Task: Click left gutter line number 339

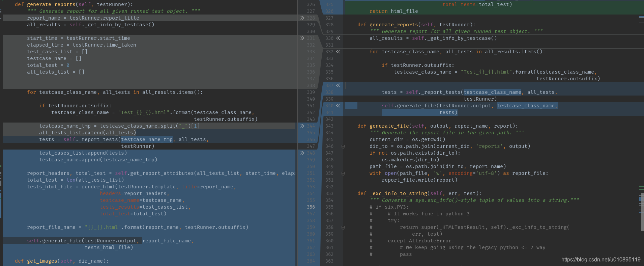Action: coord(311,92)
